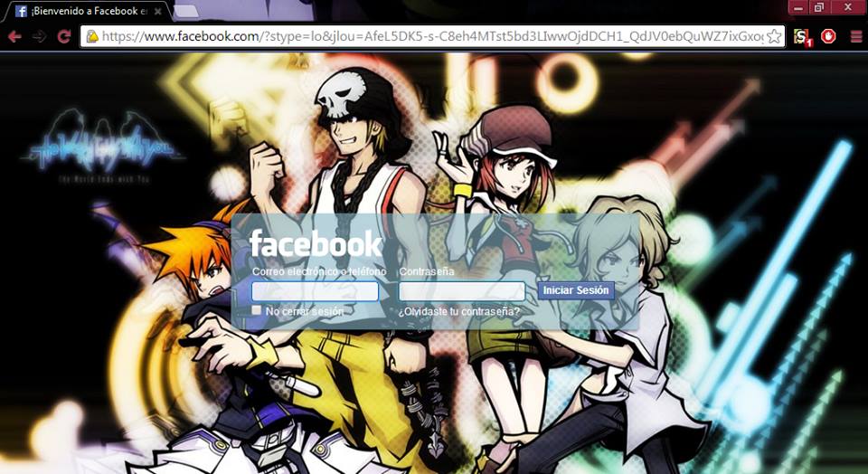This screenshot has height=474, width=868.
Task: Restore down the browser window
Action: coord(819,8)
